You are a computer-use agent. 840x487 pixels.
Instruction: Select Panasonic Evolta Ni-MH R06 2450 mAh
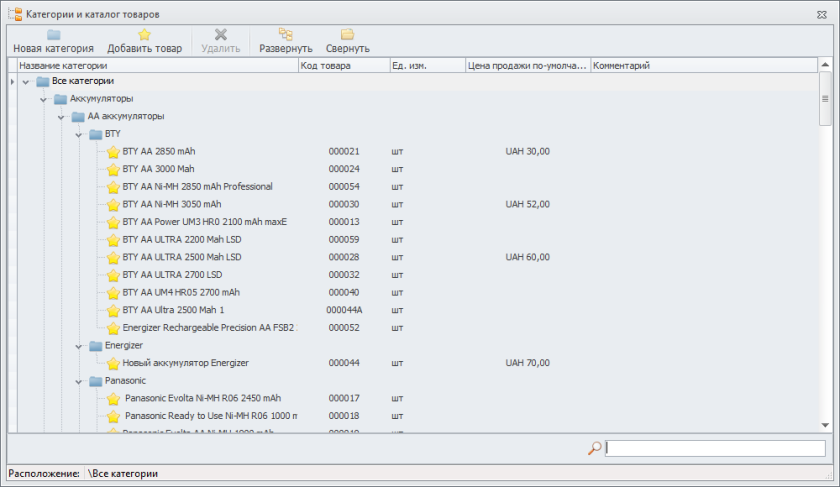(203, 398)
